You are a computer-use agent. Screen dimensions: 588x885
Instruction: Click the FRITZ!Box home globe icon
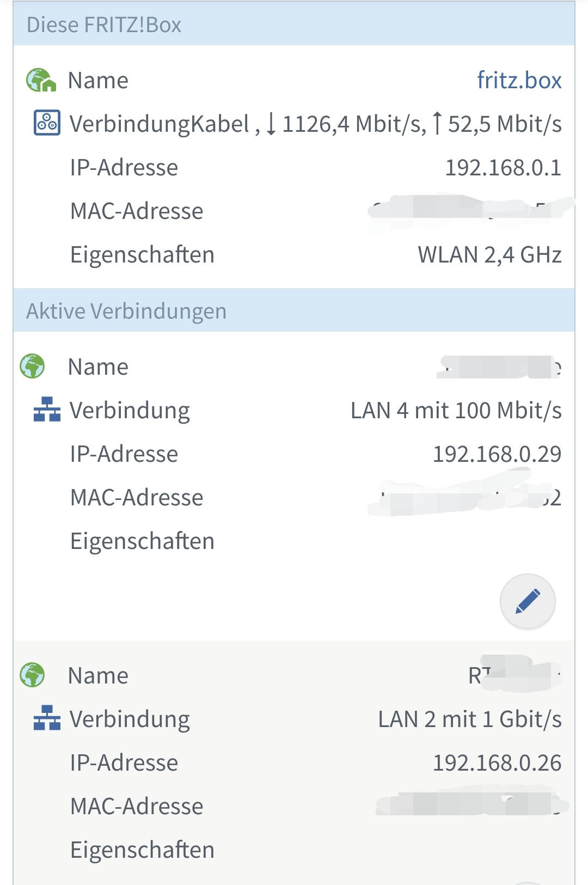click(41, 81)
